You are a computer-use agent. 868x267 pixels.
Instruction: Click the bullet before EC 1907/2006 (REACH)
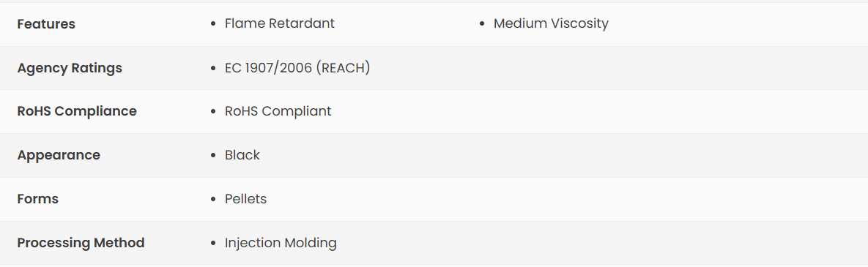(214, 69)
